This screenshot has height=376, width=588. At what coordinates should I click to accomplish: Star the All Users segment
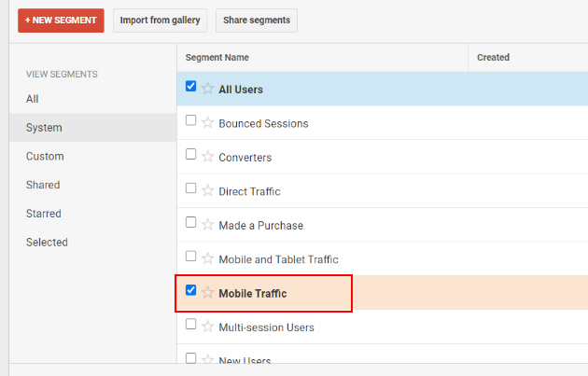coord(207,89)
